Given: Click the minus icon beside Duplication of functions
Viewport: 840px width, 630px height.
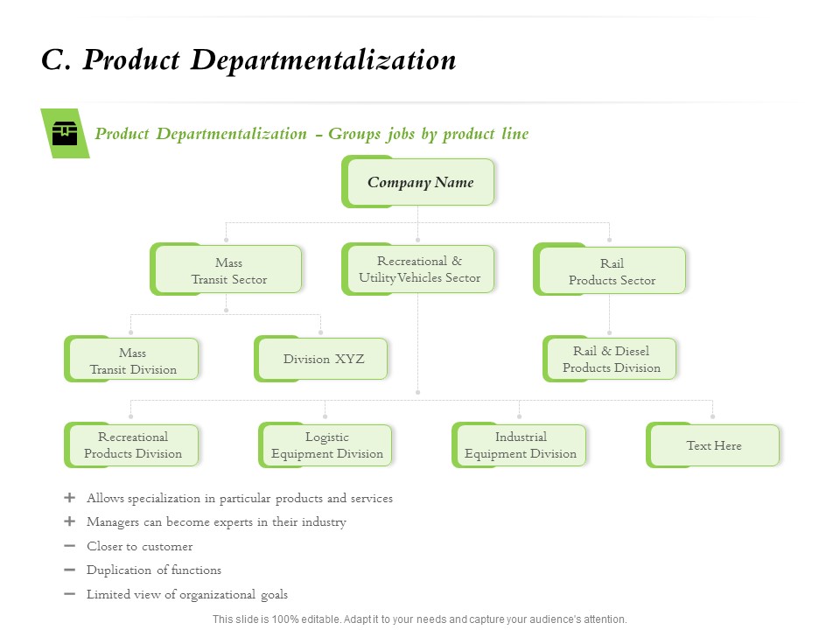Looking at the screenshot, I should [70, 570].
